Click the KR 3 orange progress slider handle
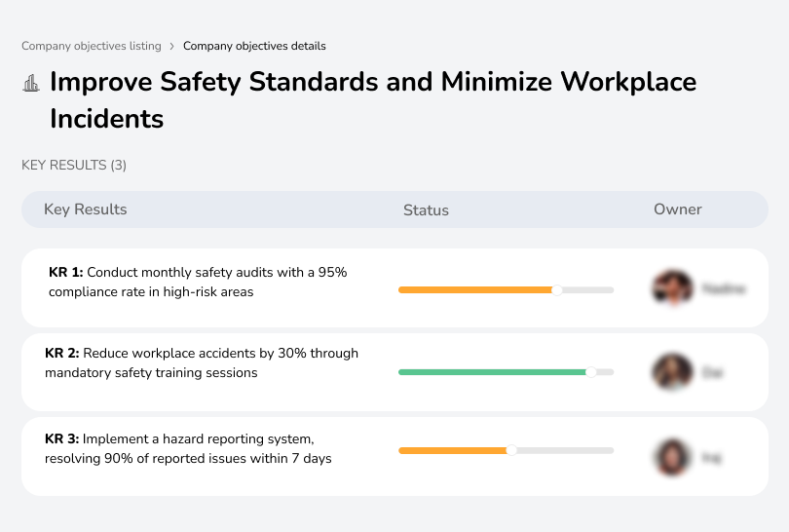 pyautogui.click(x=511, y=450)
